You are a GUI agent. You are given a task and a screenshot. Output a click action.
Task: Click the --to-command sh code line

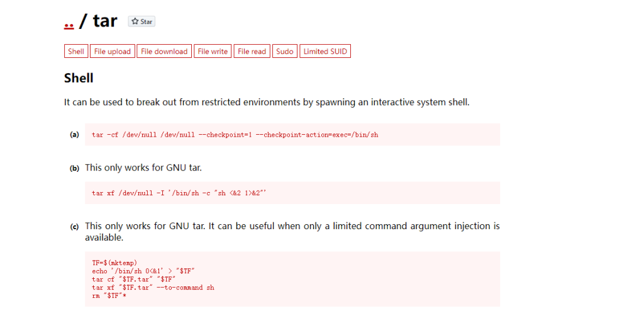pyautogui.click(x=153, y=288)
